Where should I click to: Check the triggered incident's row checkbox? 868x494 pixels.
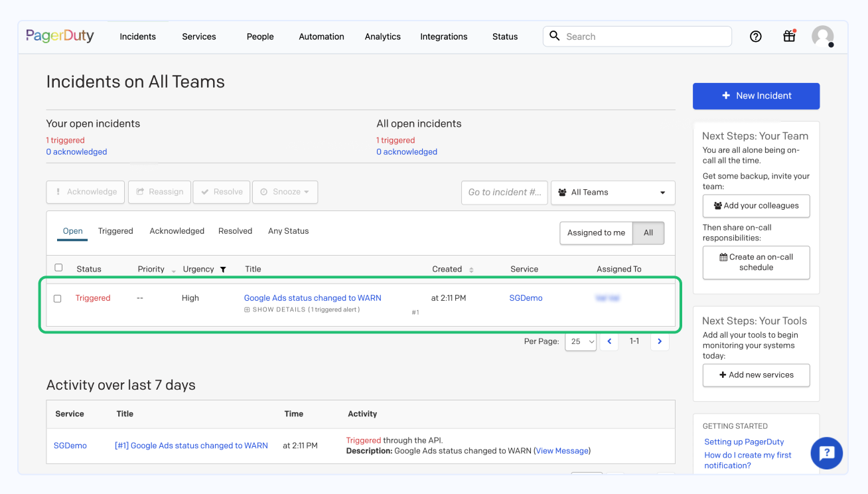click(57, 298)
